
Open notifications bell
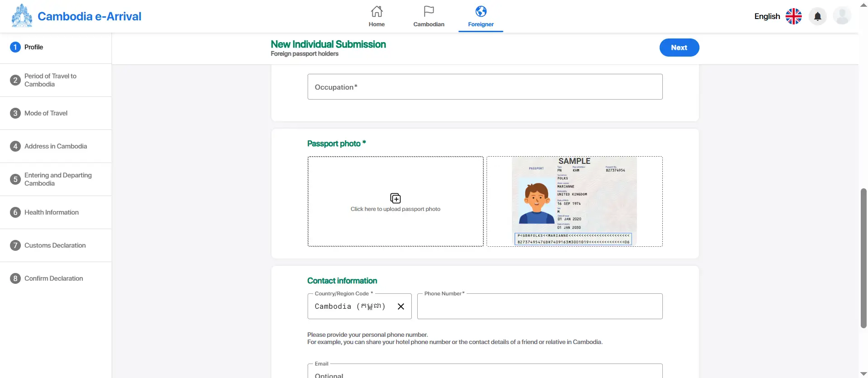tap(818, 16)
